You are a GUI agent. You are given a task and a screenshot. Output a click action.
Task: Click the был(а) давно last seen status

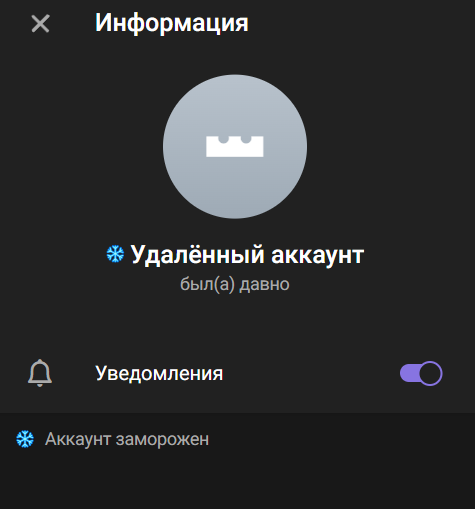[x=235, y=284]
